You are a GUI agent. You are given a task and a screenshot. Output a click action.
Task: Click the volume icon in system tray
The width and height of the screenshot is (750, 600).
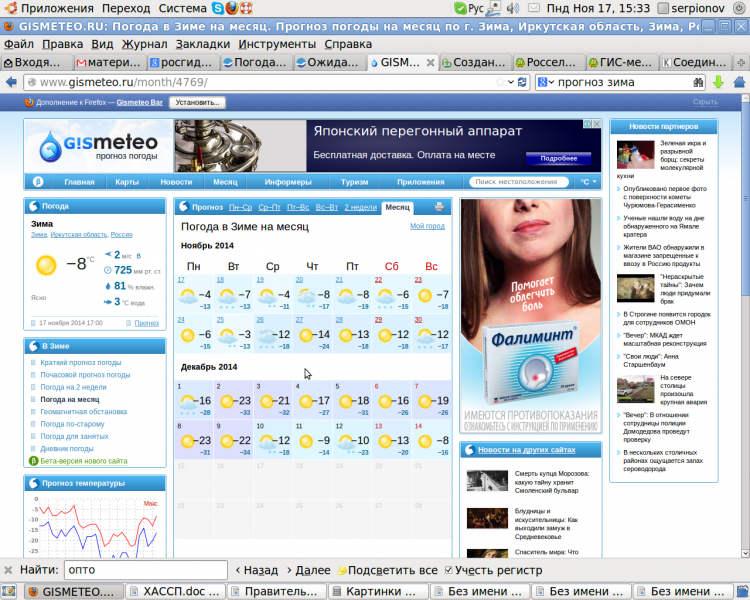point(514,8)
